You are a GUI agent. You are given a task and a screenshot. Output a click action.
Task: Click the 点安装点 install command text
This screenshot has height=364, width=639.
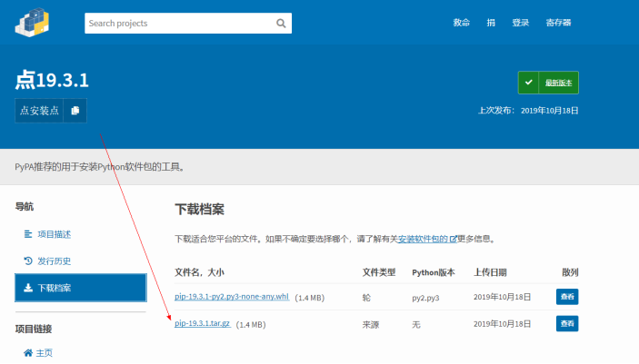point(39,111)
